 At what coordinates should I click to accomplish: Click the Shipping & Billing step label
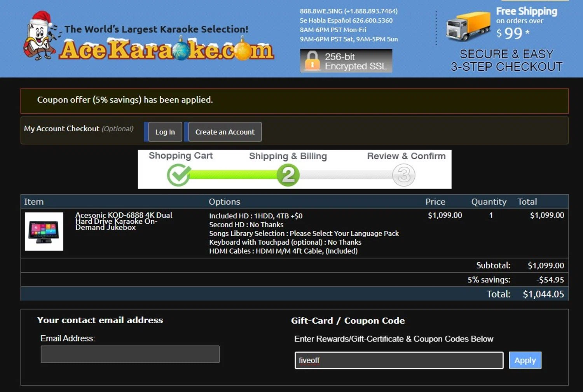(x=288, y=156)
